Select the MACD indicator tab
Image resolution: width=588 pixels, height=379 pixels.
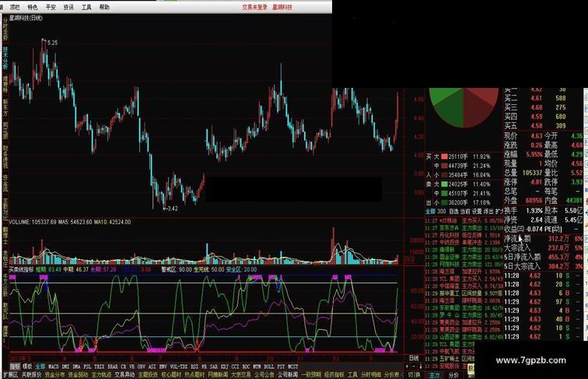53,367
